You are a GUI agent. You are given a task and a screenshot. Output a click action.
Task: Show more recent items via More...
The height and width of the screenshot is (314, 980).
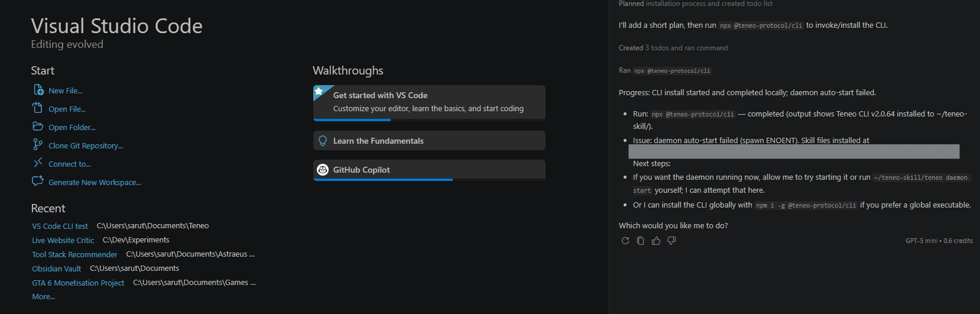point(43,296)
